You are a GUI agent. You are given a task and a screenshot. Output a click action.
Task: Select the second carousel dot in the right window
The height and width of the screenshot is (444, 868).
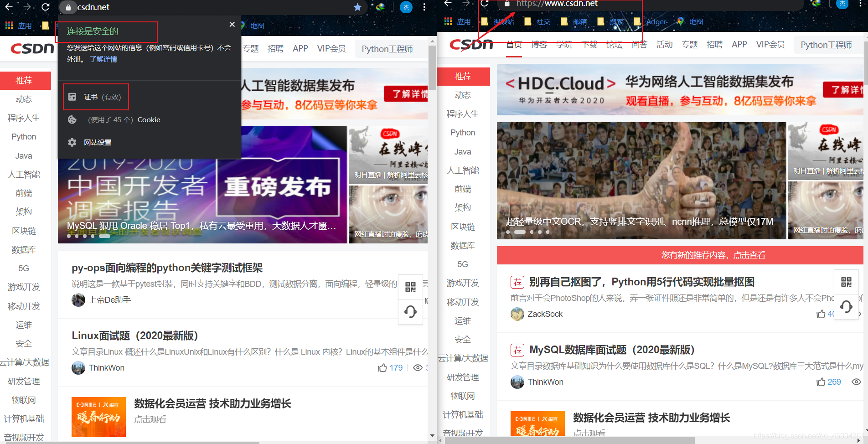click(520, 232)
